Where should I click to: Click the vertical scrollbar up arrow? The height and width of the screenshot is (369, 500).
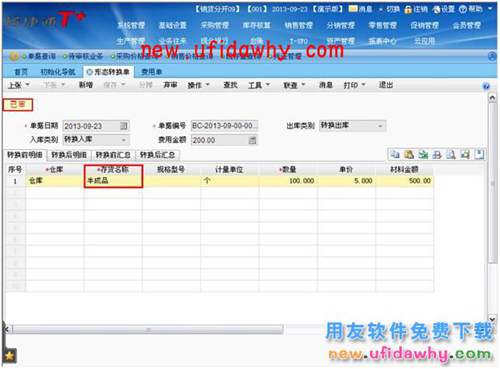tap(492, 98)
